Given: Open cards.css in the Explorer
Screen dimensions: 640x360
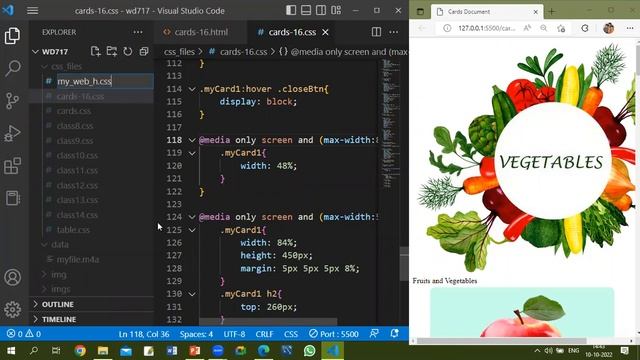Looking at the screenshot, I should pyautogui.click(x=74, y=111).
